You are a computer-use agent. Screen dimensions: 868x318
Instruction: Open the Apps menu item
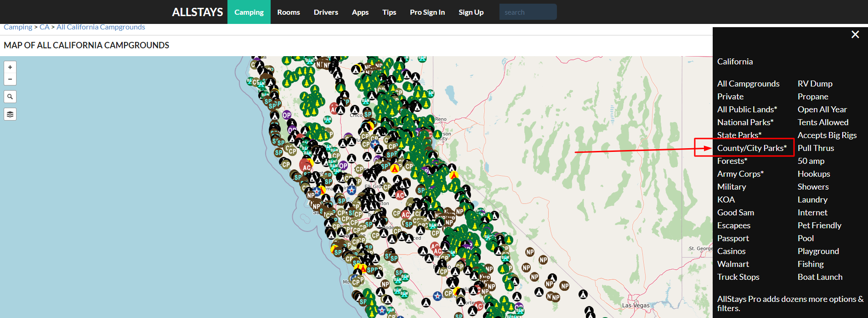pyautogui.click(x=360, y=12)
